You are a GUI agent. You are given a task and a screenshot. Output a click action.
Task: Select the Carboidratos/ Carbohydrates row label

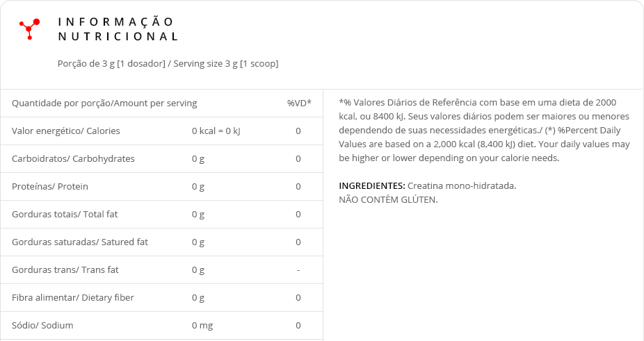coord(73,159)
